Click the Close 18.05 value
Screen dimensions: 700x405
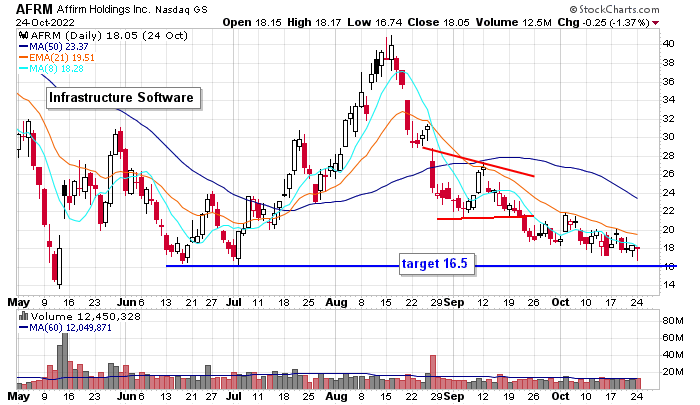(x=438, y=22)
